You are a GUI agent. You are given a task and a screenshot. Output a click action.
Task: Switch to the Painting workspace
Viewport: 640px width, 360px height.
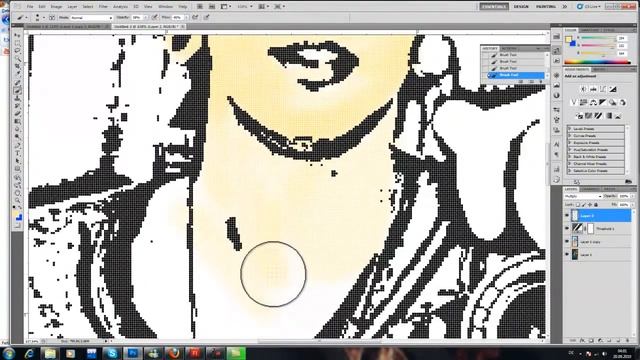[546, 7]
